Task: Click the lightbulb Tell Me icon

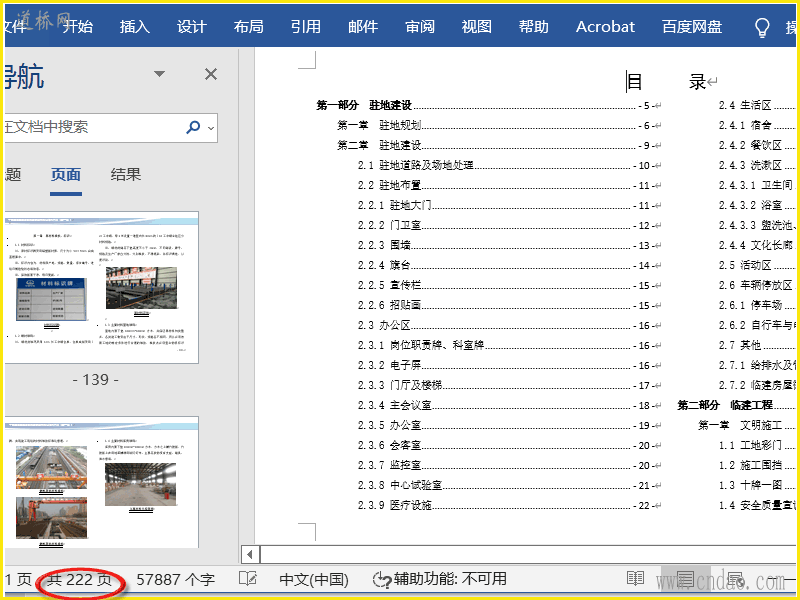Action: (762, 27)
